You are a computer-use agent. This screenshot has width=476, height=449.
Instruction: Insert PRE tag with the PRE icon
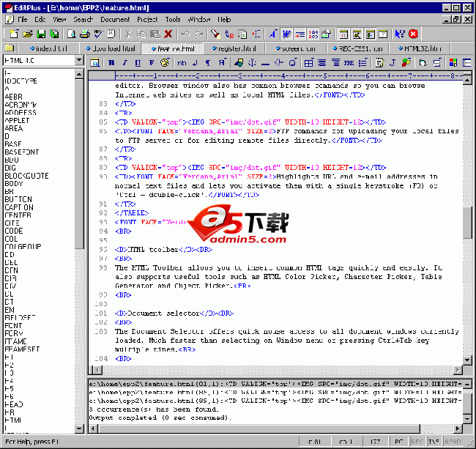(349, 63)
